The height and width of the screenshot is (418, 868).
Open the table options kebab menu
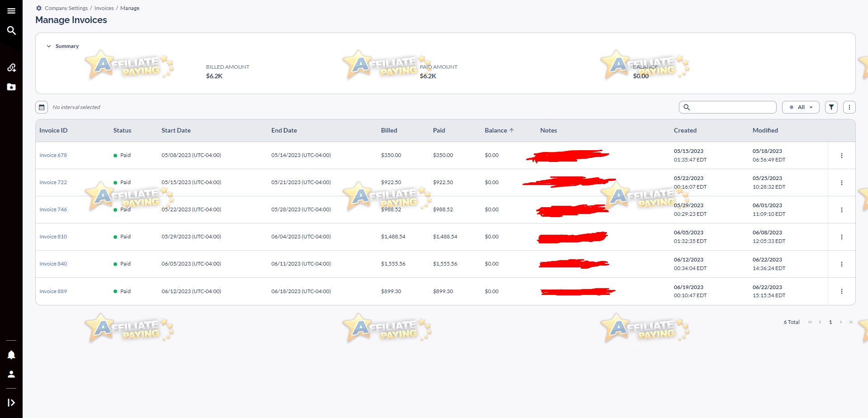point(849,107)
